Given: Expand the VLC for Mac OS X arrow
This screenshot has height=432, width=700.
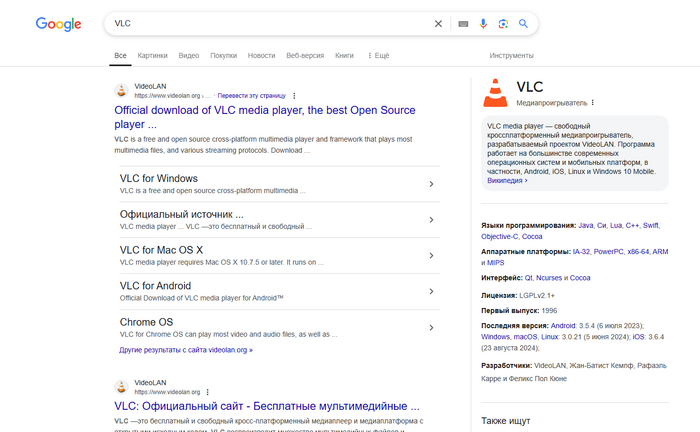Looking at the screenshot, I should [x=430, y=256].
